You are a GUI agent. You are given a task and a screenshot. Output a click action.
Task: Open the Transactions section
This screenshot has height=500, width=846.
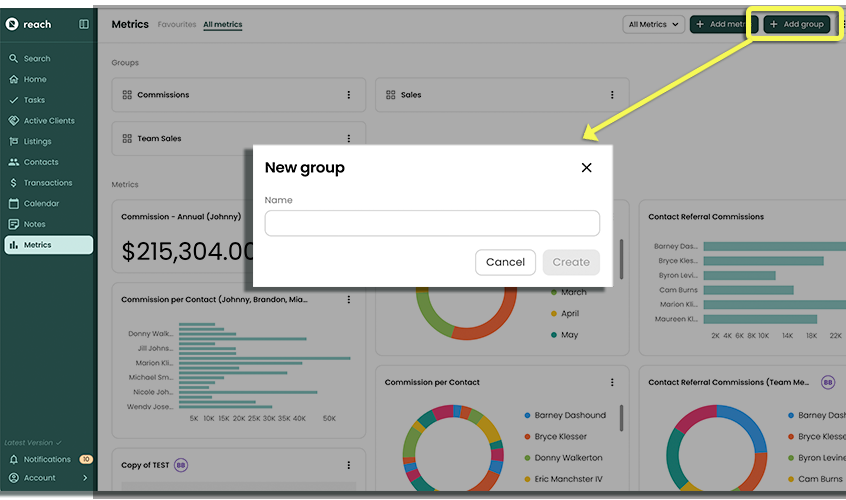pyautogui.click(x=47, y=183)
